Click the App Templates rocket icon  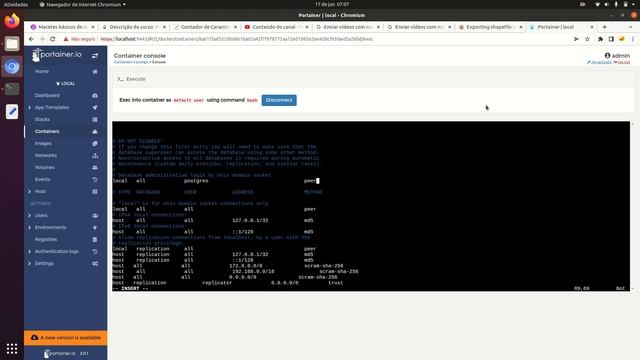coord(95,107)
